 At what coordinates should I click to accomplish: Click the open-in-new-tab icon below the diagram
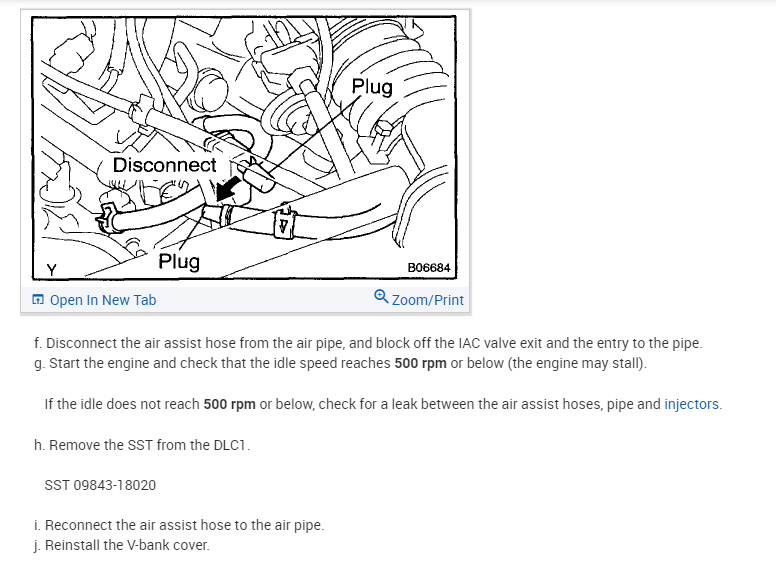(38, 300)
